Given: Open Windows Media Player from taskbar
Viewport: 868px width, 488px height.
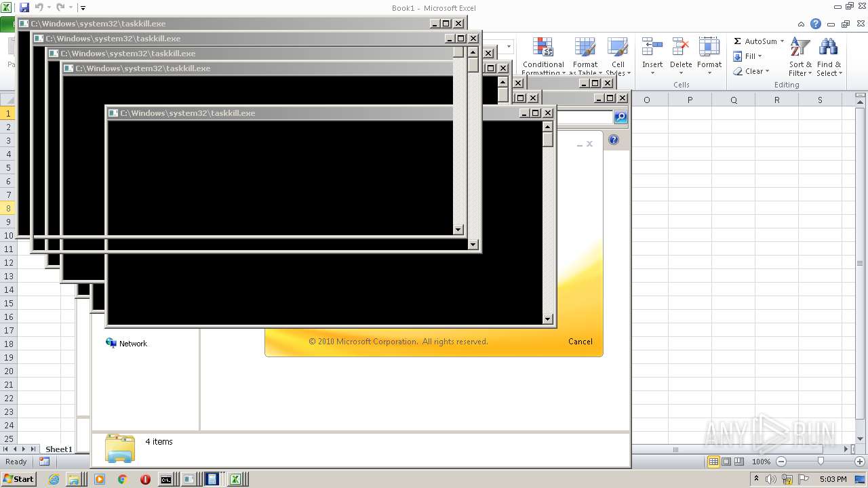Looking at the screenshot, I should tap(100, 479).
